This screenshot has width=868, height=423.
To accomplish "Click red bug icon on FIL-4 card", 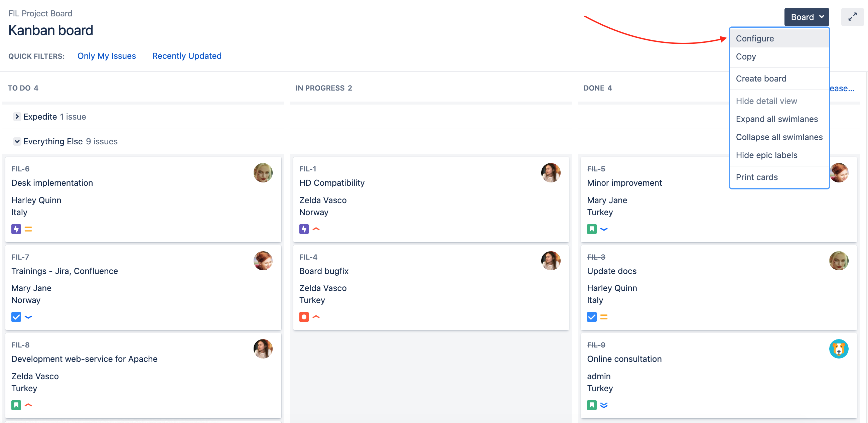I will [304, 317].
